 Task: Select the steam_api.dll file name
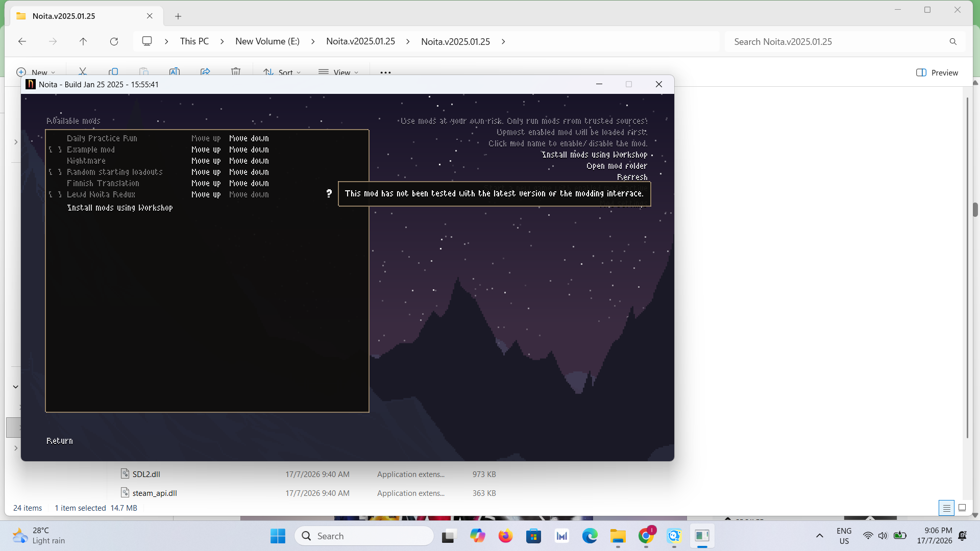155,493
